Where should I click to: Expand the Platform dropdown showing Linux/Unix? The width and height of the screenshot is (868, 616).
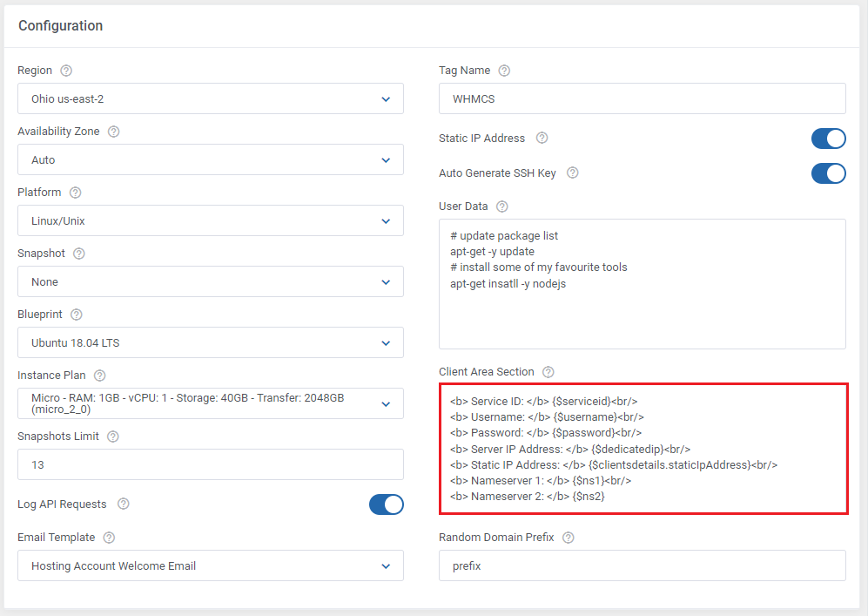[211, 220]
